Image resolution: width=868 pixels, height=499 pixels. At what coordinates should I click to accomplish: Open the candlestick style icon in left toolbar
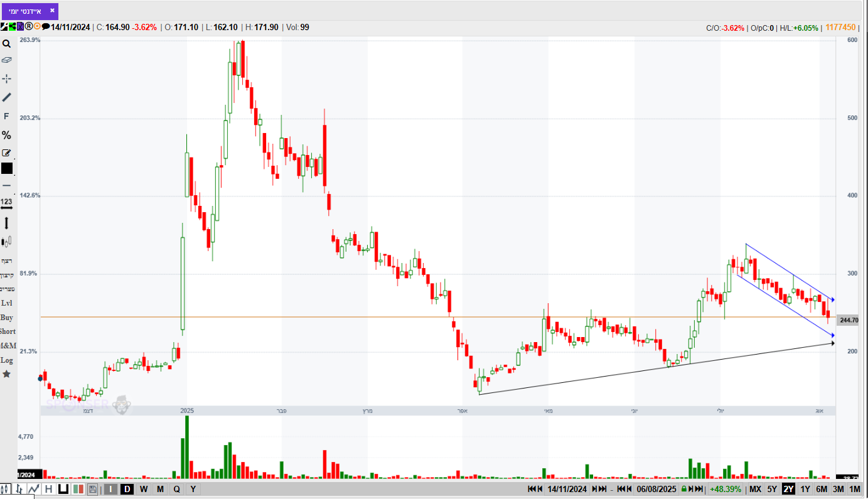click(6, 242)
